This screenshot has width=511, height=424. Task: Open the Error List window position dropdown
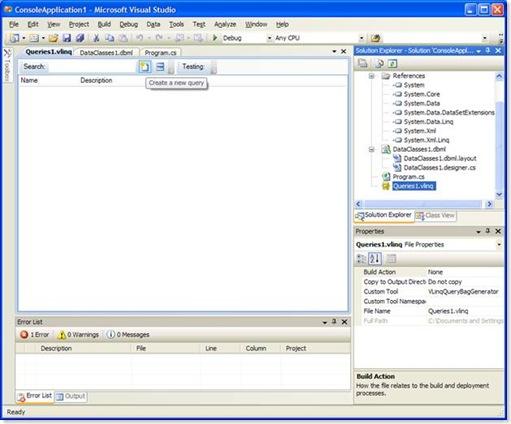point(325,322)
